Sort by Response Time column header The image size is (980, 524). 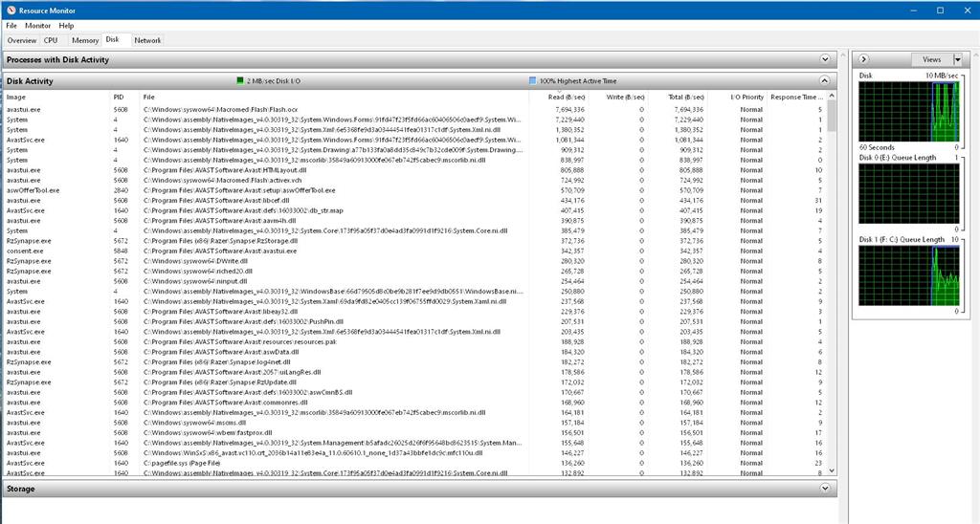[796, 97]
